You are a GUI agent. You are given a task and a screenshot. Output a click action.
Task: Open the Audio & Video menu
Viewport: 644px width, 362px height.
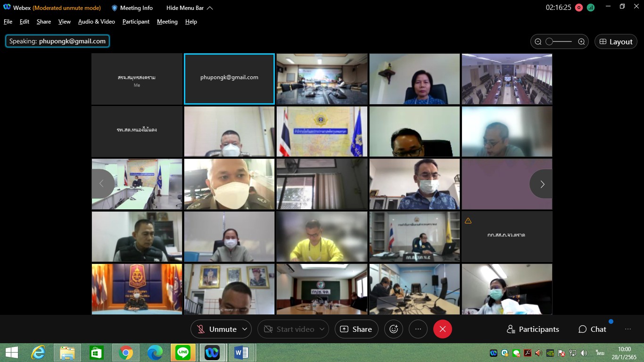click(96, 22)
